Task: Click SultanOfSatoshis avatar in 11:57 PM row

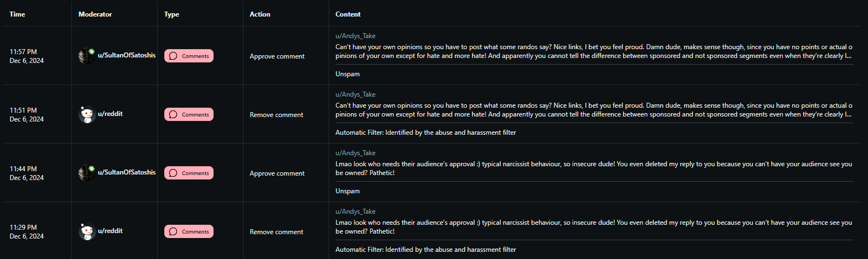Action: [x=87, y=56]
